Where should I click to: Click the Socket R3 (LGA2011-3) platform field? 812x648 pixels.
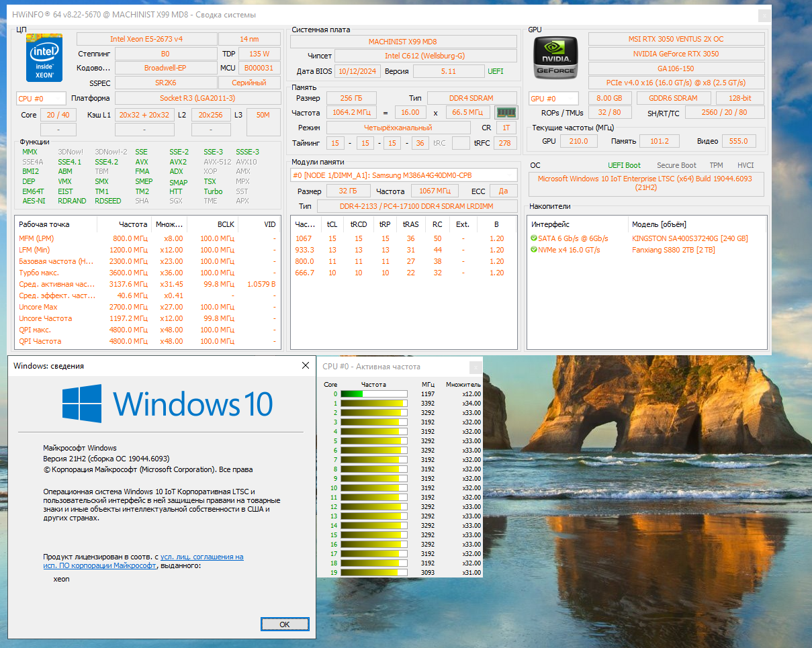[197, 99]
